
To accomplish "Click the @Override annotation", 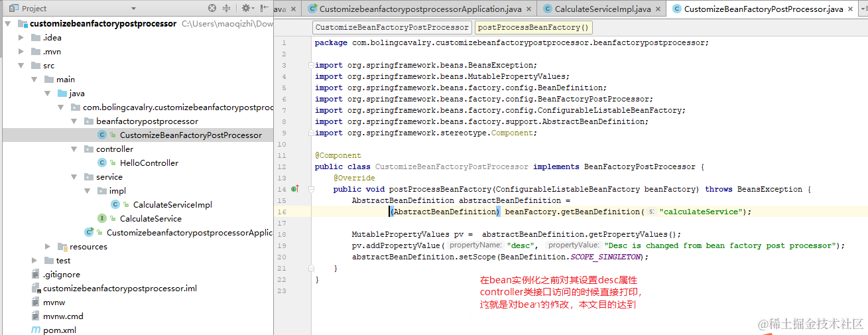I will pos(354,178).
